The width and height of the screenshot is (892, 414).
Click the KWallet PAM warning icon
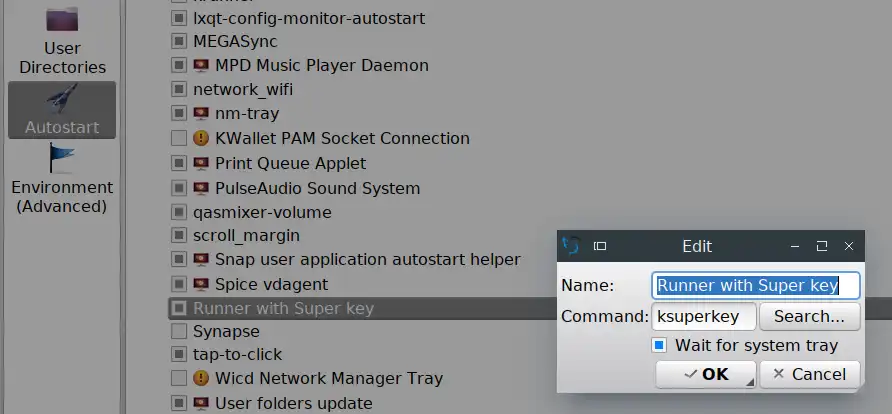click(201, 138)
